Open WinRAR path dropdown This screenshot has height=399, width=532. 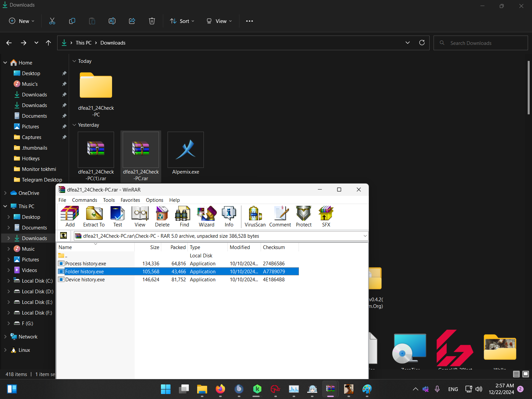coord(365,236)
